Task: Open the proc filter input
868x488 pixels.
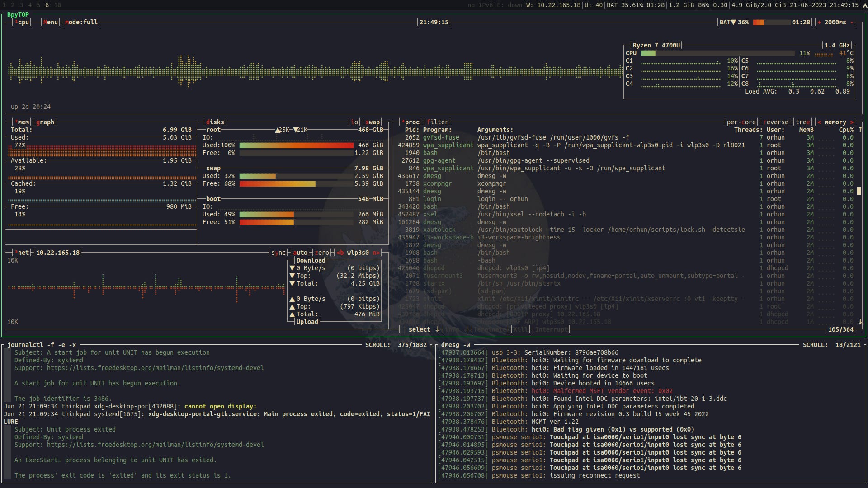Action: (437, 122)
